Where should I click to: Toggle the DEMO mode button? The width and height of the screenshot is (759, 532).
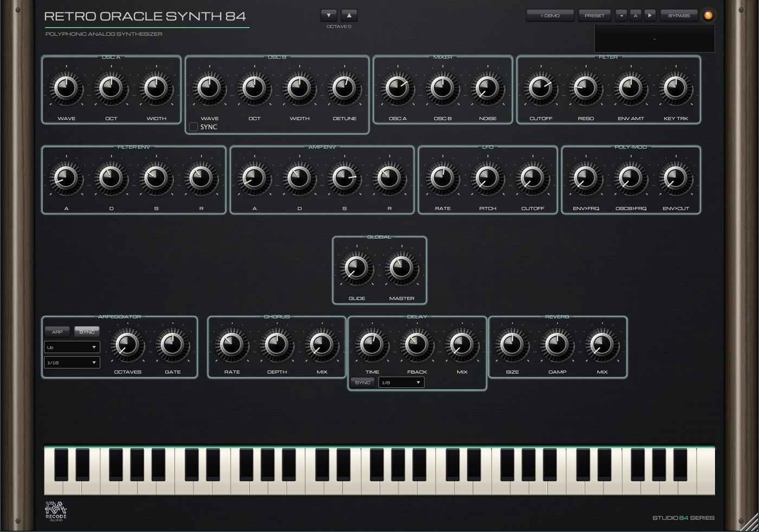[550, 16]
